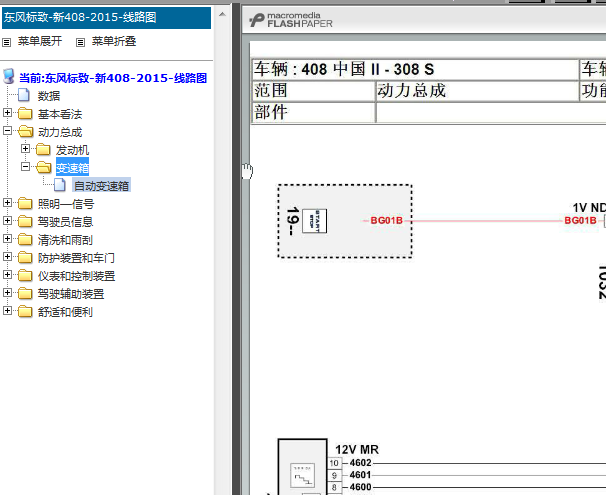The image size is (606, 495).
Task: Click the 19-- component label in diagram
Action: pos(293,221)
